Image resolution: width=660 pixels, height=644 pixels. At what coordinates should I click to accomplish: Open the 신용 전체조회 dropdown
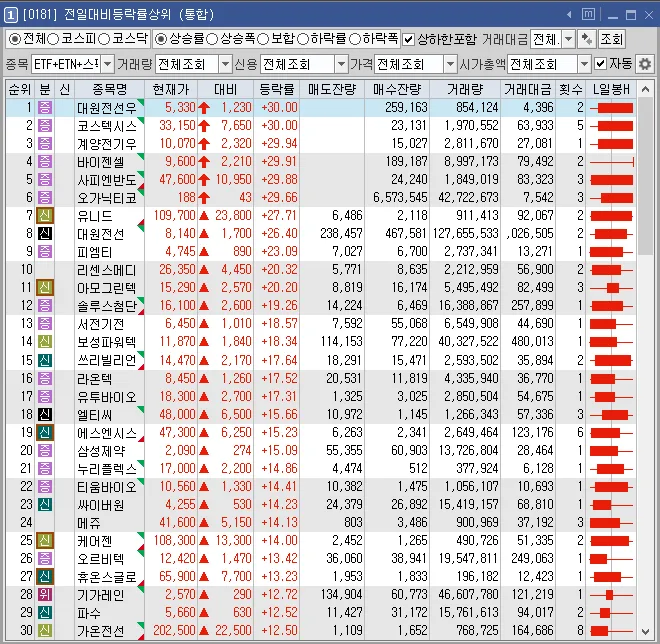(341, 64)
